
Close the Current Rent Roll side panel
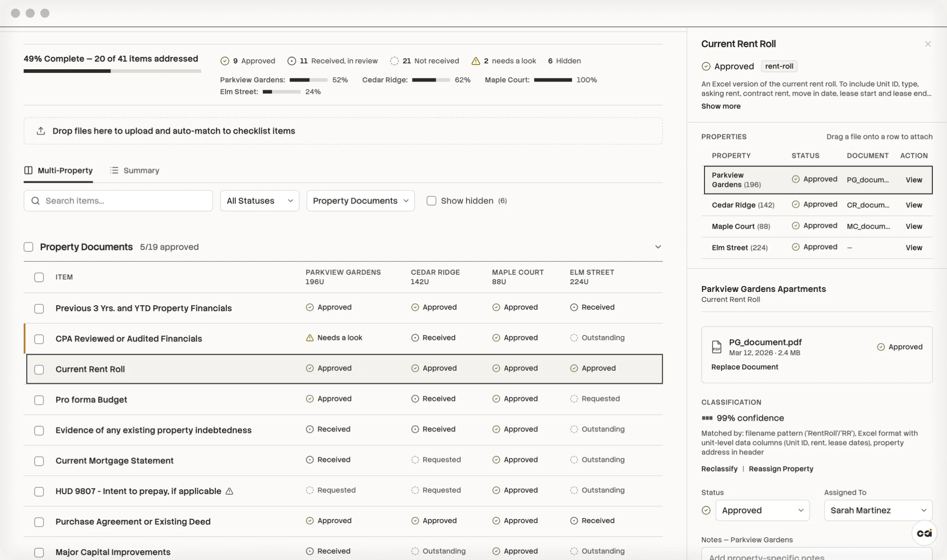pos(928,44)
